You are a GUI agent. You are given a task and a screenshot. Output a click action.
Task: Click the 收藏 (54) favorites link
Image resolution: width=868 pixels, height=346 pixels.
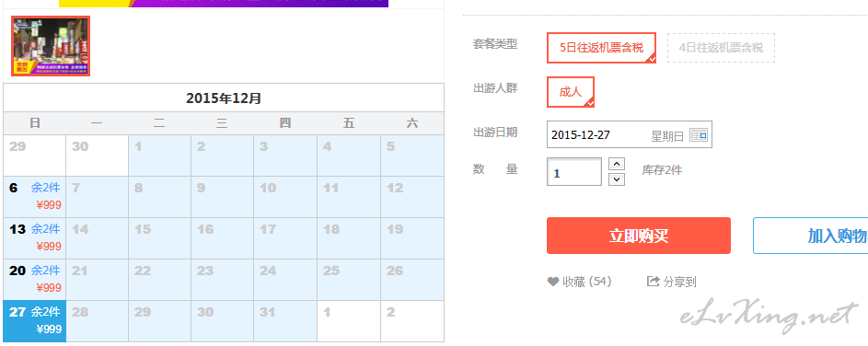pyautogui.click(x=586, y=282)
